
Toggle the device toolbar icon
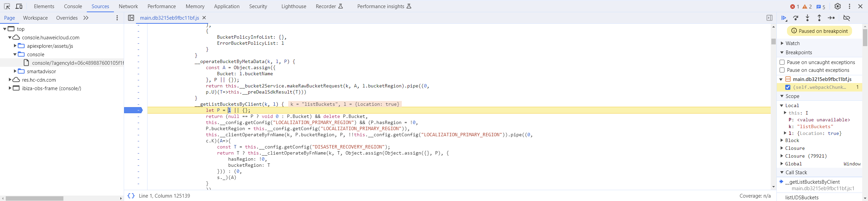[x=19, y=6]
